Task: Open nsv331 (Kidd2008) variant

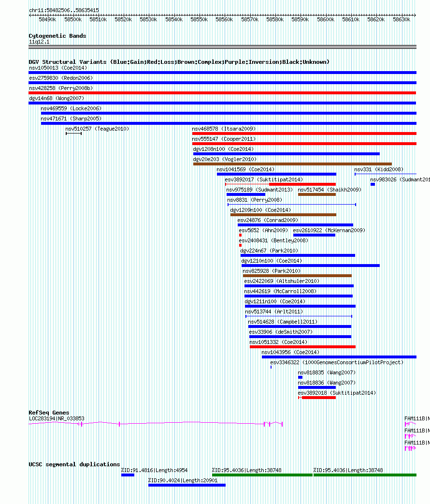Action: (386, 174)
